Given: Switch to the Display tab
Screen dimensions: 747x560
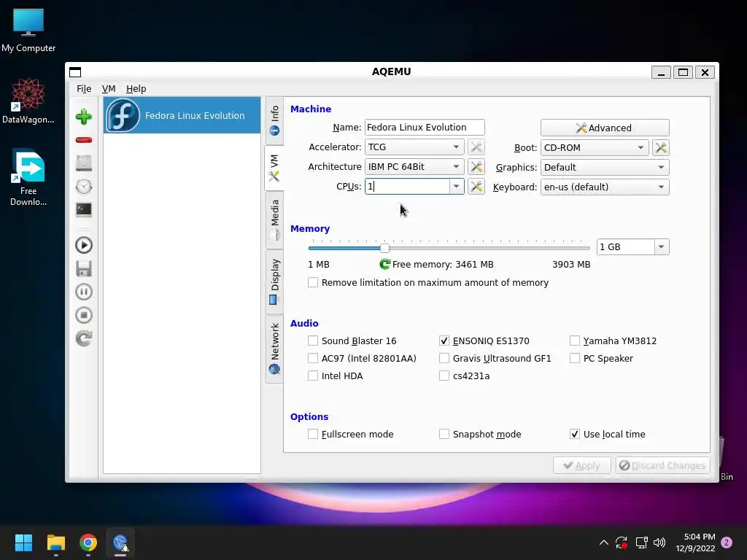Looking at the screenshot, I should pos(274,281).
